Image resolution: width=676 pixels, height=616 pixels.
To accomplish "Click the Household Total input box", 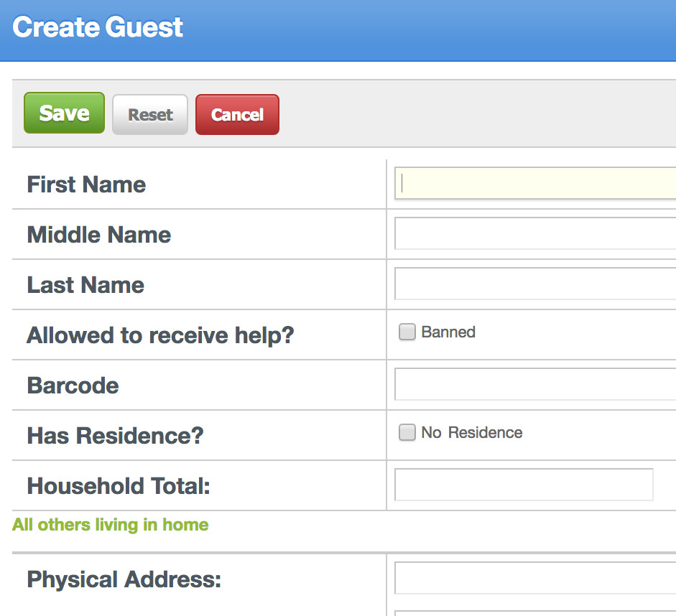I will pos(524,485).
